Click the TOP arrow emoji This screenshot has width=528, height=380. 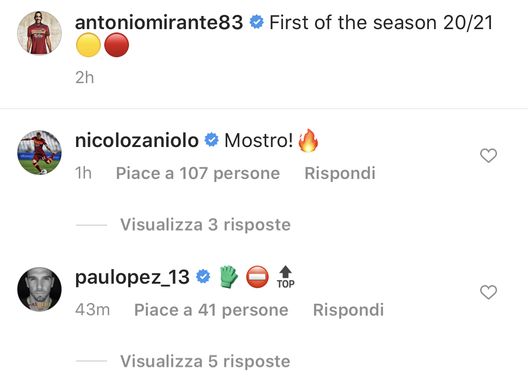[286, 277]
